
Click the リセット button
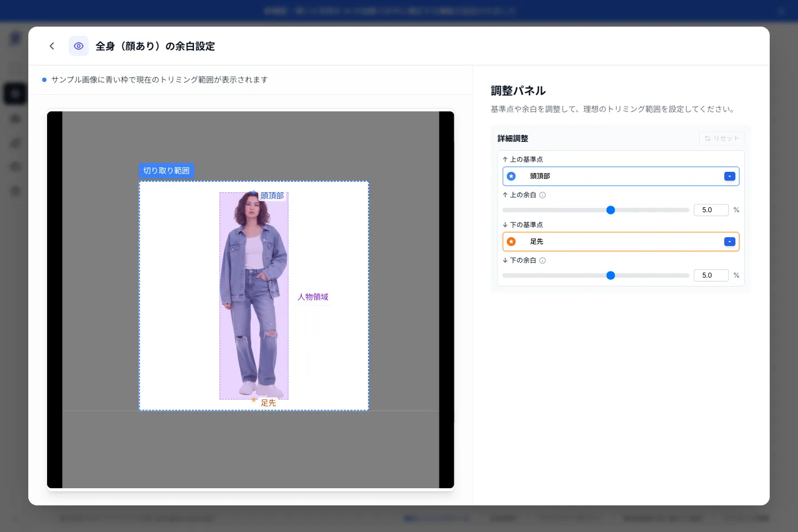click(x=722, y=139)
